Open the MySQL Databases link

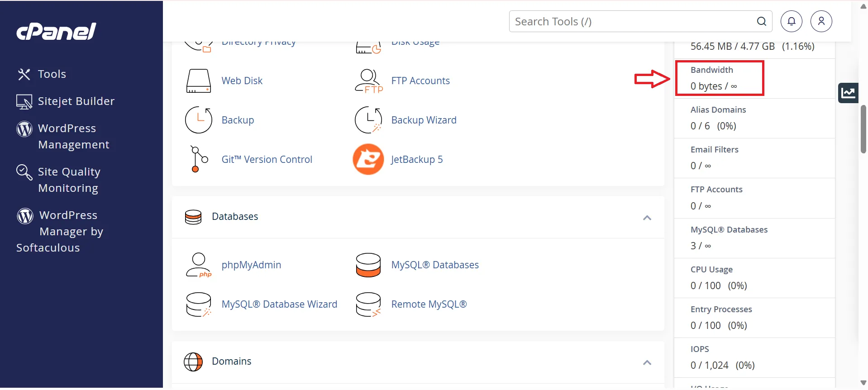434,265
